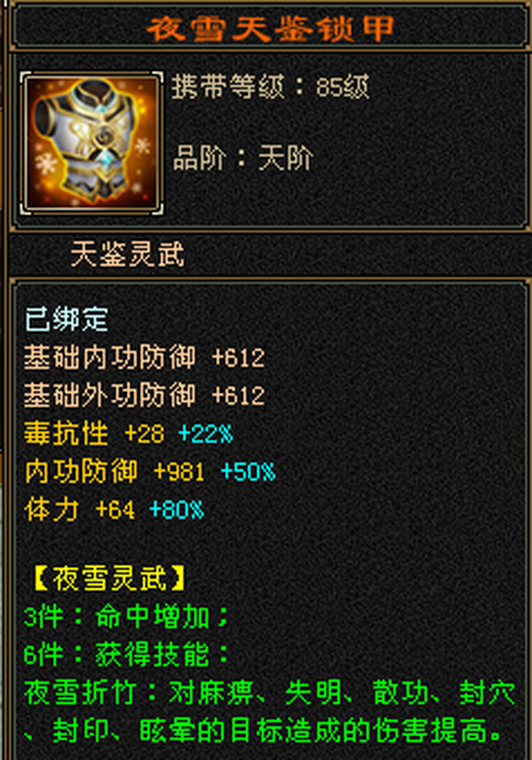Viewport: 532px width, 760px height.
Task: Click the +50% inner defense bonus
Action: click(248, 472)
